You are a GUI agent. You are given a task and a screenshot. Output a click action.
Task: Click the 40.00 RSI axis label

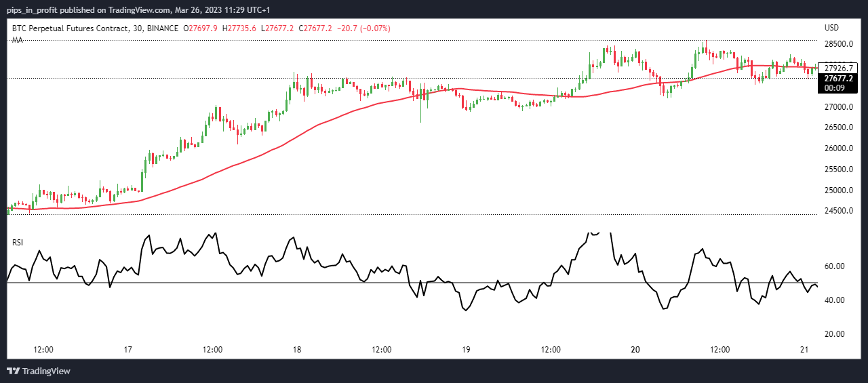pos(834,300)
